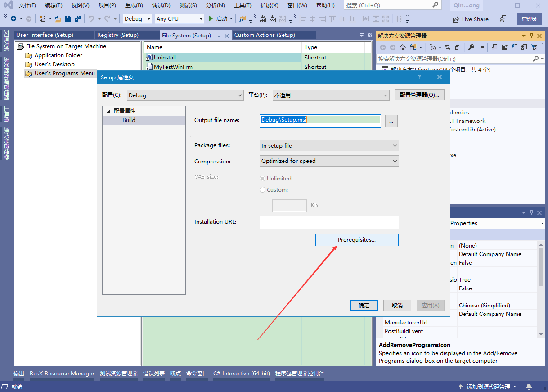This screenshot has width=548, height=392.
Task: Click the New Project toolbar icon
Action: click(43, 19)
